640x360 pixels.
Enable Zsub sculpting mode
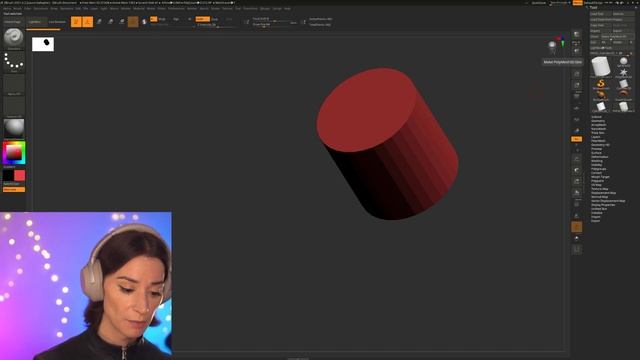(x=215, y=19)
